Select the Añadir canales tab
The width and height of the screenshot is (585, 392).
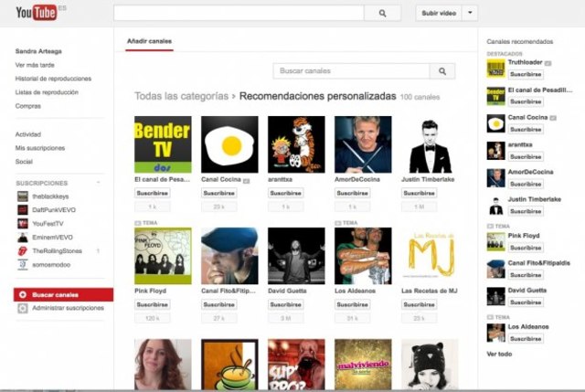coord(149,41)
